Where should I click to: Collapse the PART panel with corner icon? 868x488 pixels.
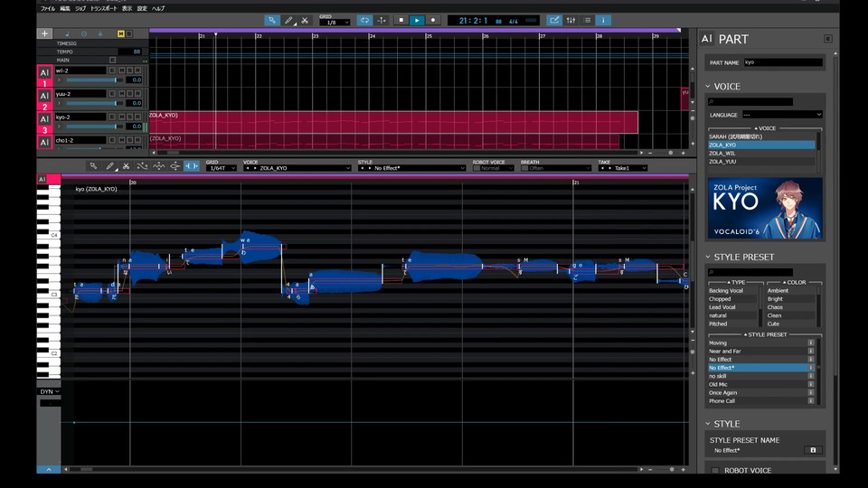[x=828, y=39]
